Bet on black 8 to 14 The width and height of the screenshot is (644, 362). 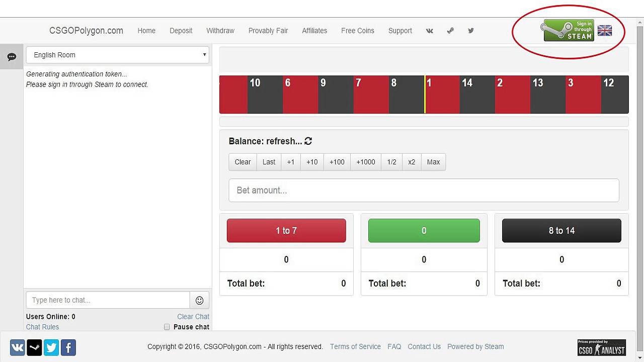pos(561,231)
